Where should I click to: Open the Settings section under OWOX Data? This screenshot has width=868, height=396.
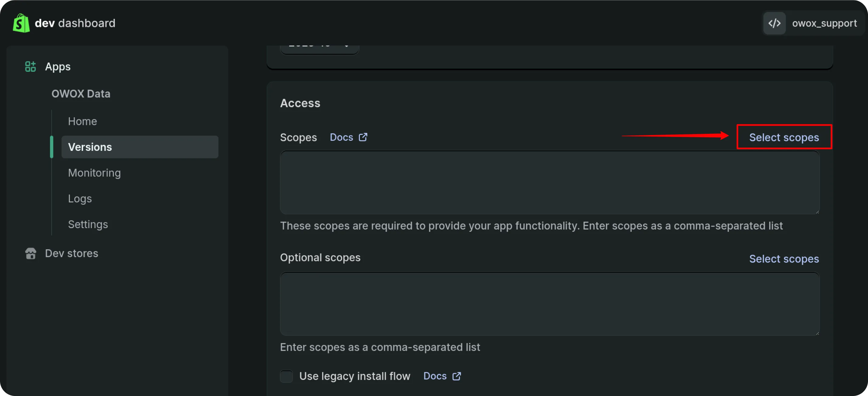point(88,224)
